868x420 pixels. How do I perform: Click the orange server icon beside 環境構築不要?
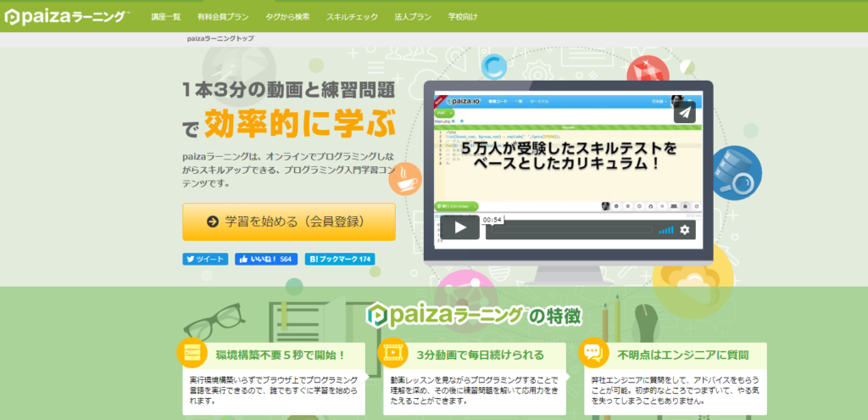click(192, 353)
